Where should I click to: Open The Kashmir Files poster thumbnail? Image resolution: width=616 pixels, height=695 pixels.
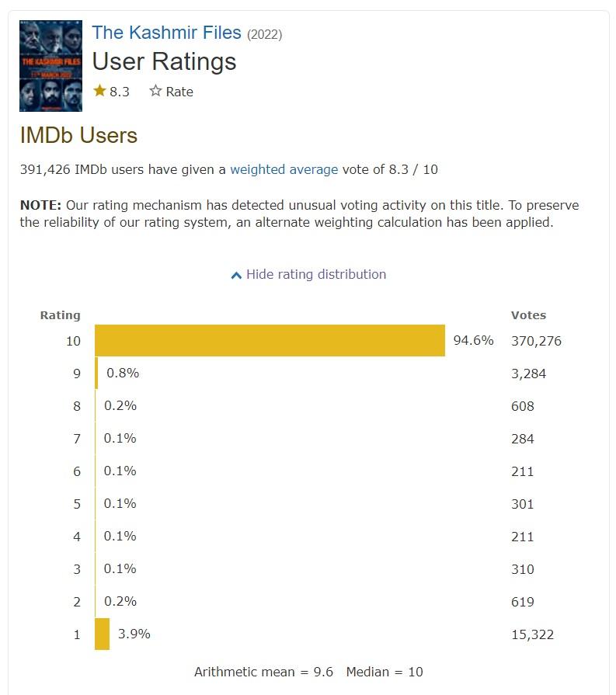tap(50, 64)
